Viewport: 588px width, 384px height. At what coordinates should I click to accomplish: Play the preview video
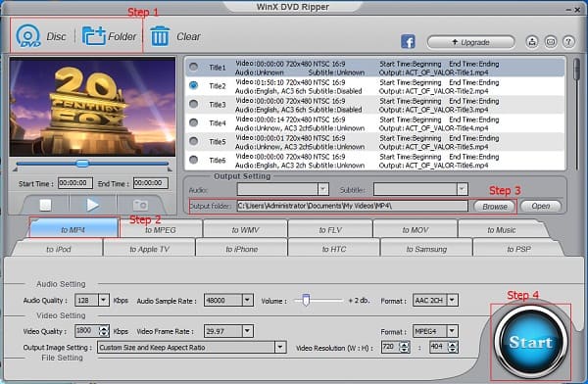[x=93, y=205]
